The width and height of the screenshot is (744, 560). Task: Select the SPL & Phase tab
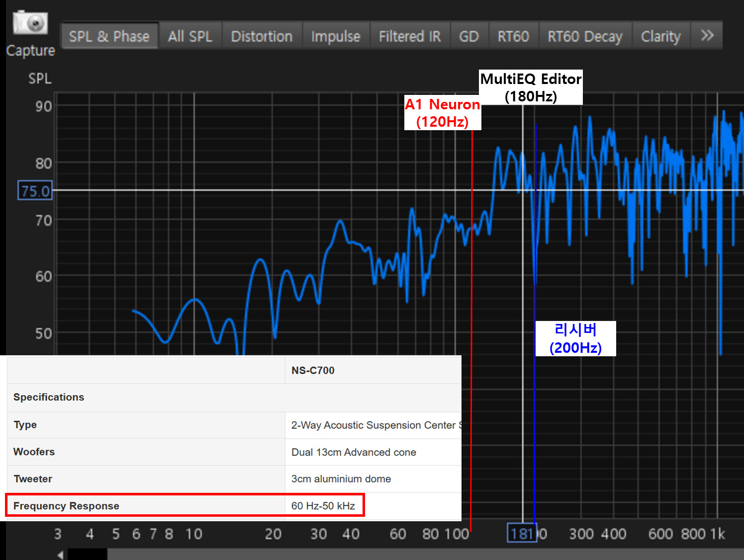(x=109, y=36)
